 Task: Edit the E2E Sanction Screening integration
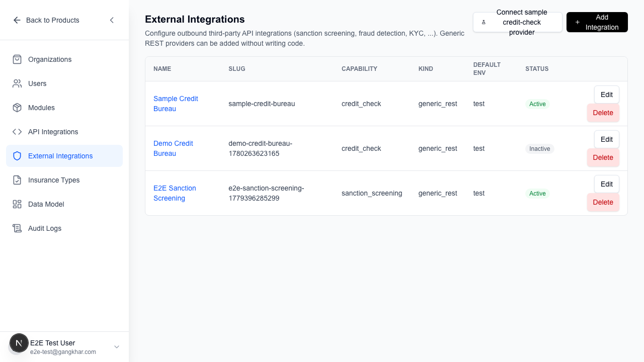click(607, 184)
